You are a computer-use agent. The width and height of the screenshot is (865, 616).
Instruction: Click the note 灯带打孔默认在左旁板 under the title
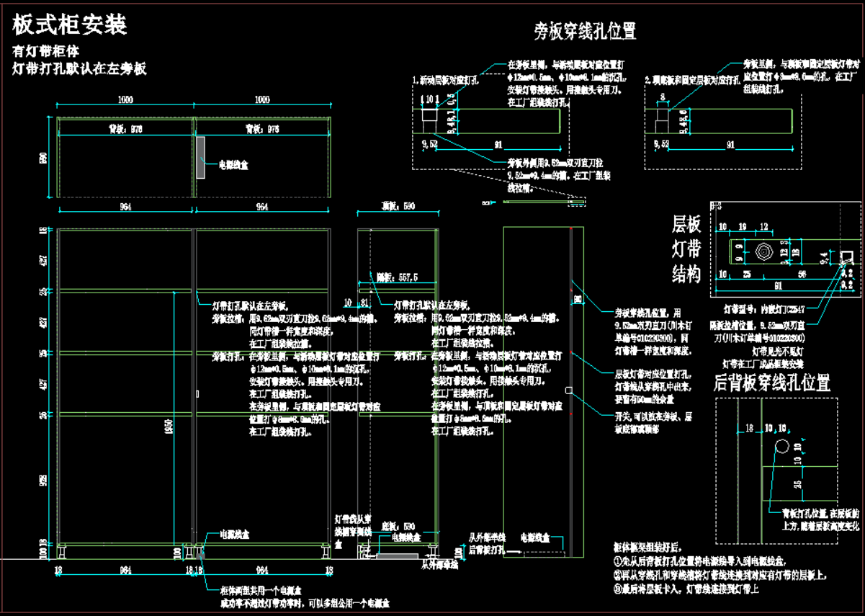pyautogui.click(x=80, y=69)
